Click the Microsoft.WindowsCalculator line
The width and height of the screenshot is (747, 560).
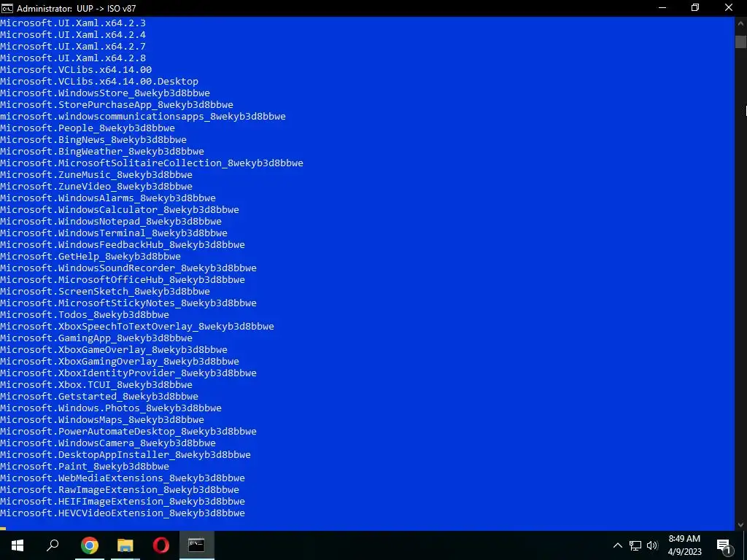pyautogui.click(x=120, y=209)
